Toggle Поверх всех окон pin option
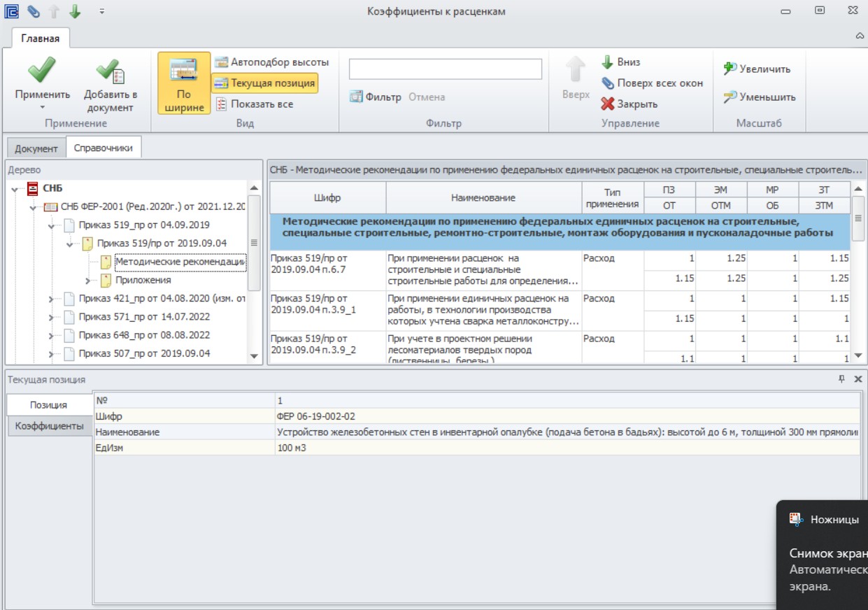The image size is (868, 610). (x=652, y=83)
